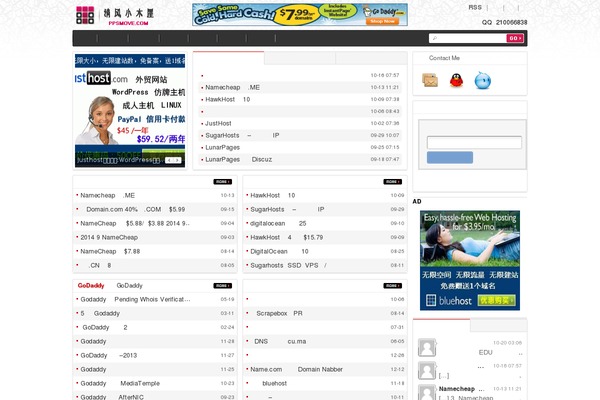Screen dimensions: 600x400
Task: Open HawkHost 4 $15.79 post
Action: pos(287,237)
